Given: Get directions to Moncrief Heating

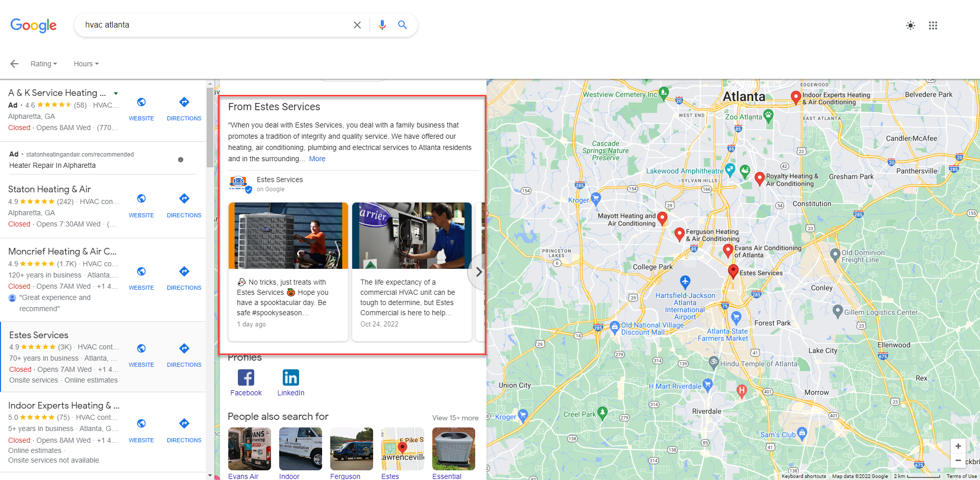Looking at the screenshot, I should [184, 271].
